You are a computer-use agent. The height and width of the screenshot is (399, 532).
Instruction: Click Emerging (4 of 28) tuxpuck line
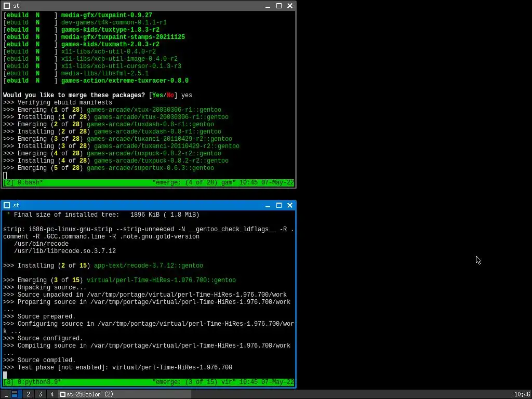[112, 153]
